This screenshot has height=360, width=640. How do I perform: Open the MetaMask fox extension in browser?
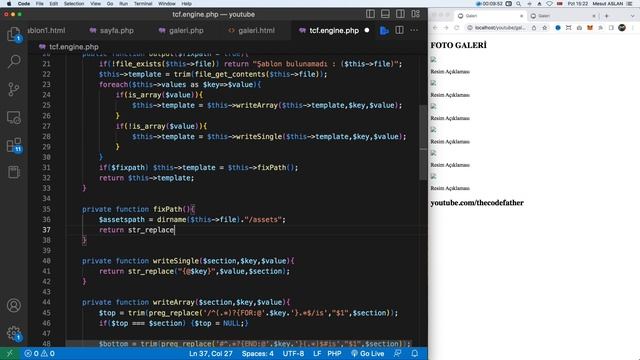590,28
